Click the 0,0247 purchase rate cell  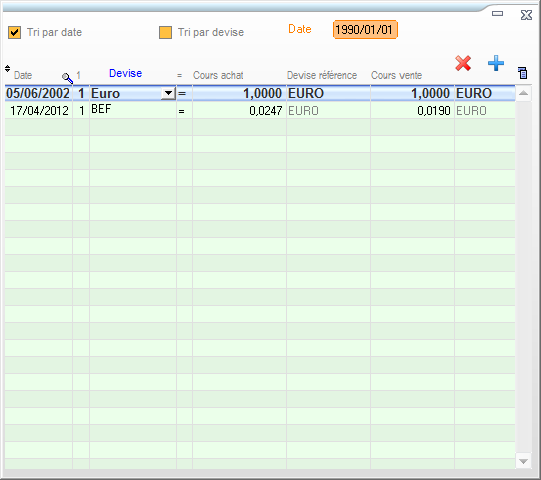tap(239, 110)
